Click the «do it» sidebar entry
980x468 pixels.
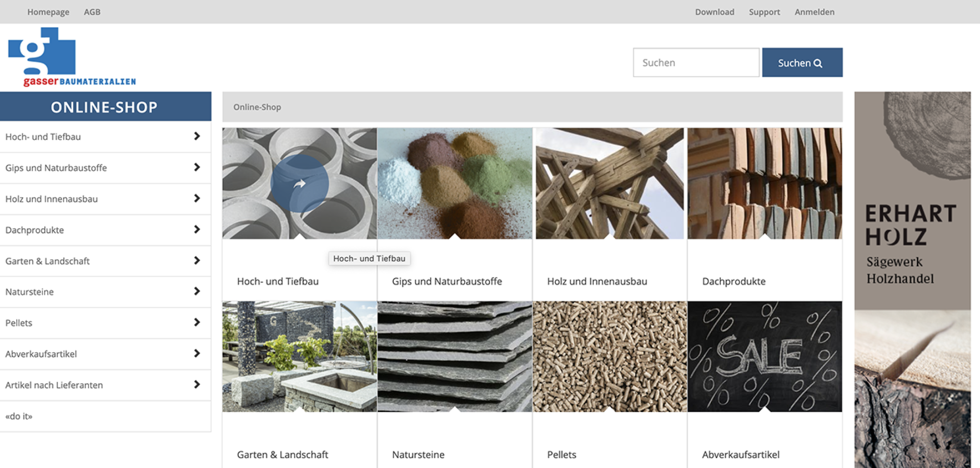tap(19, 416)
